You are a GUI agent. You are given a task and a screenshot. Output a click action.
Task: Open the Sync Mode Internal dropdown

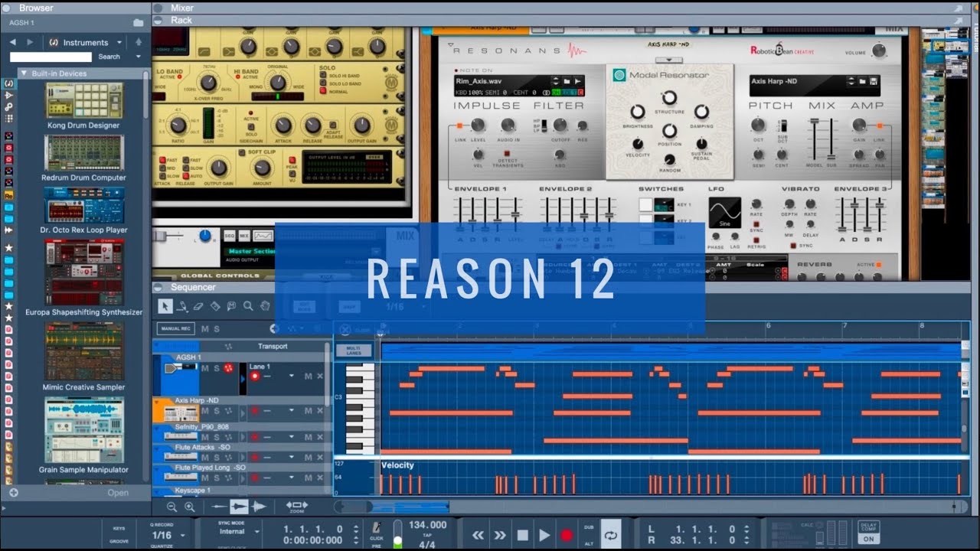256,532
